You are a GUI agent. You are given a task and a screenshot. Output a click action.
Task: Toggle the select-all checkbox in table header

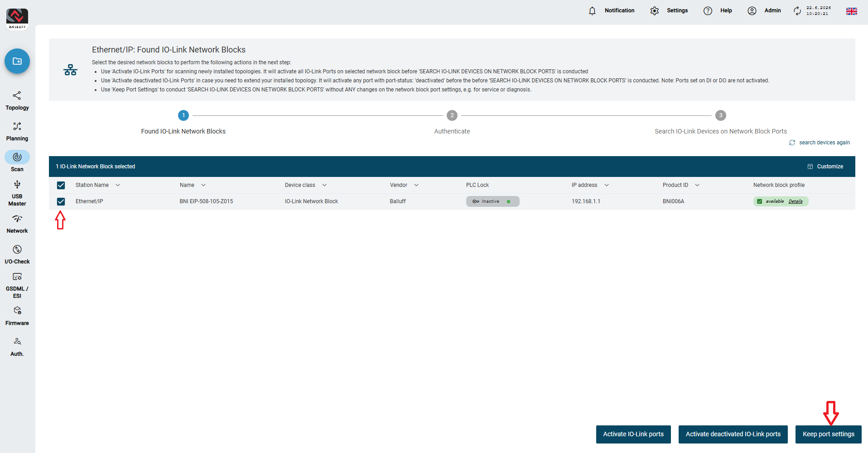(61, 185)
